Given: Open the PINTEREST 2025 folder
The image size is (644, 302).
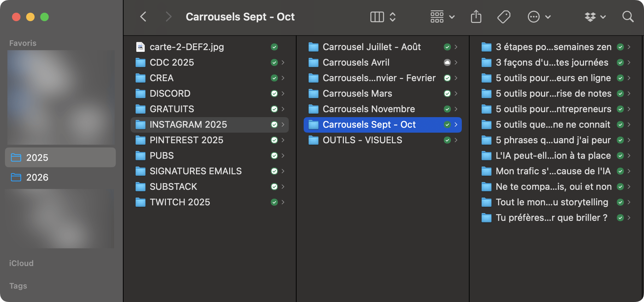Looking at the screenshot, I should [186, 140].
